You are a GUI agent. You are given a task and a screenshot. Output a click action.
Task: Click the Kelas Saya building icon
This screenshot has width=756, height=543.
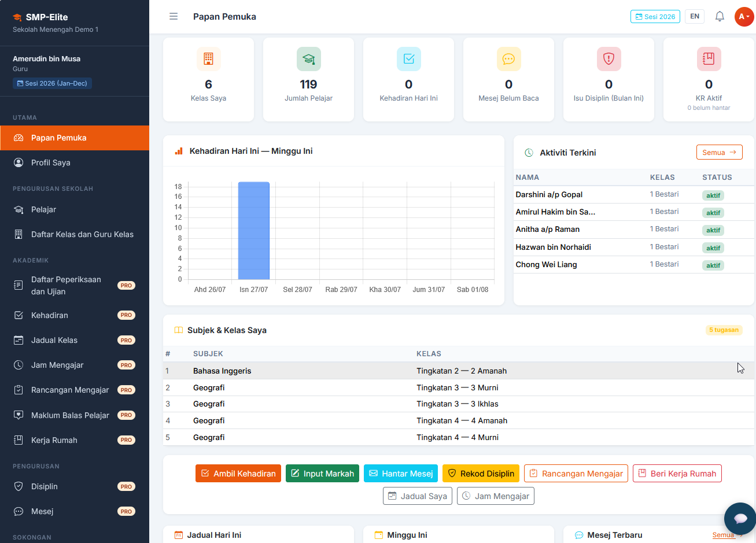coord(208,59)
